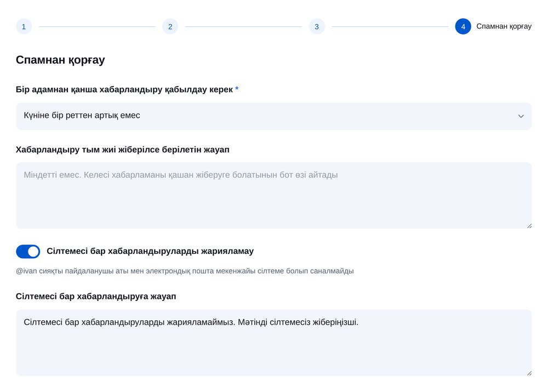The height and width of the screenshot is (392, 548).
Task: Click the 'Хабарландыру тым жиі жіберілсе' label
Action: click(x=123, y=150)
